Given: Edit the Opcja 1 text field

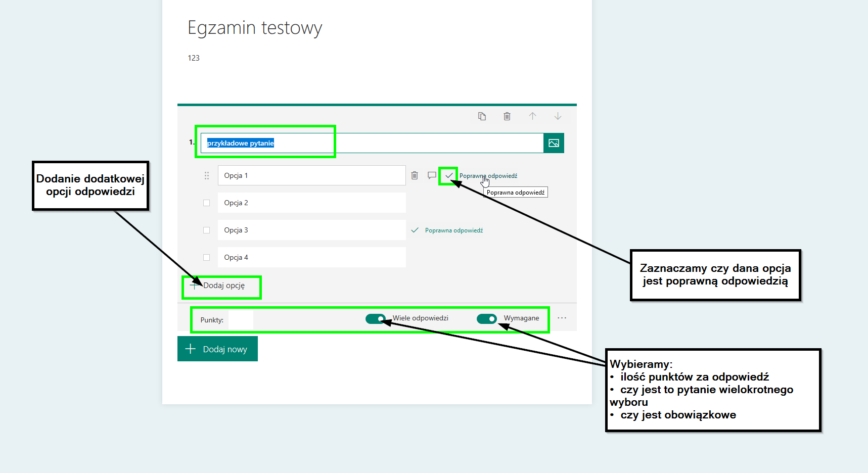Looking at the screenshot, I should pyautogui.click(x=312, y=175).
